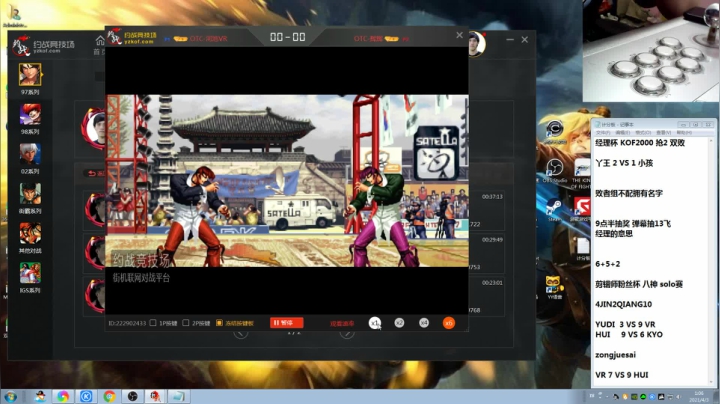720x404 pixels.
Task: Click the Notepad line 'VR 7 VS 9 HUI'
Action: point(622,375)
